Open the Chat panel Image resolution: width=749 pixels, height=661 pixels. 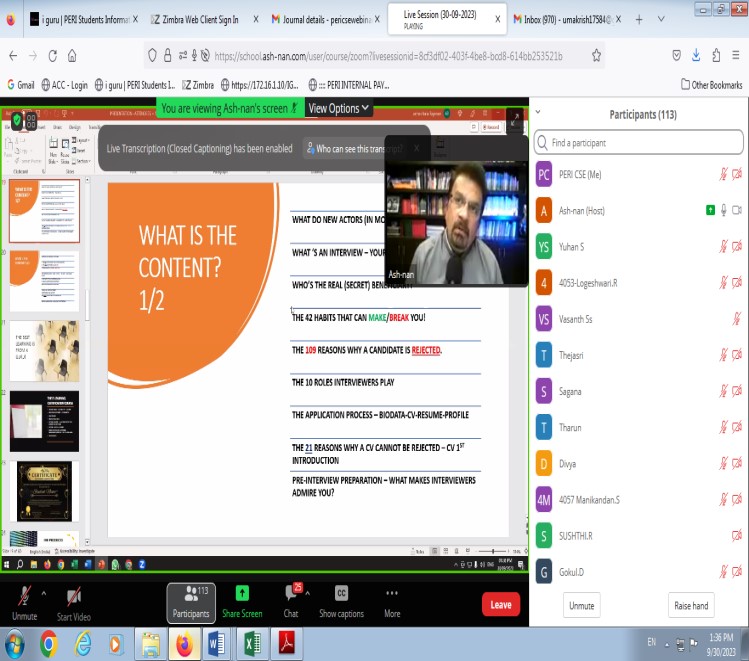coord(291,594)
